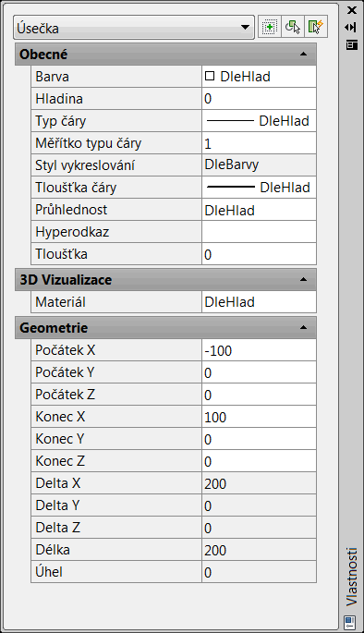Open palette properties menu icon
The width and height of the screenshot is (364, 633).
pyautogui.click(x=351, y=44)
